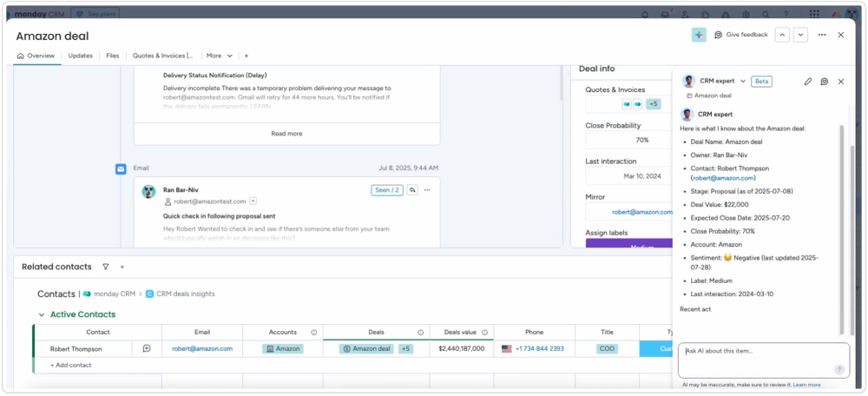868x396 pixels.
Task: Expand the CRM expert agent dropdown
Action: click(743, 81)
